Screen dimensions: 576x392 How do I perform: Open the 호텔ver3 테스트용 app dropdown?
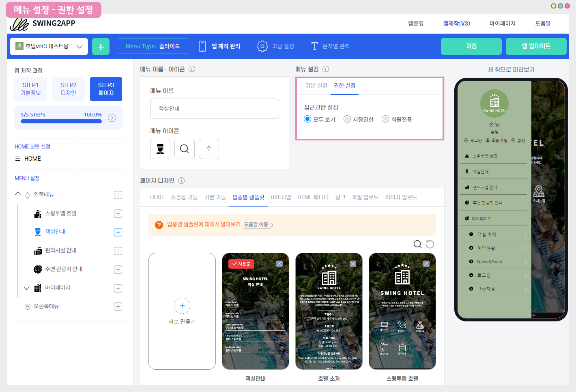click(x=49, y=47)
